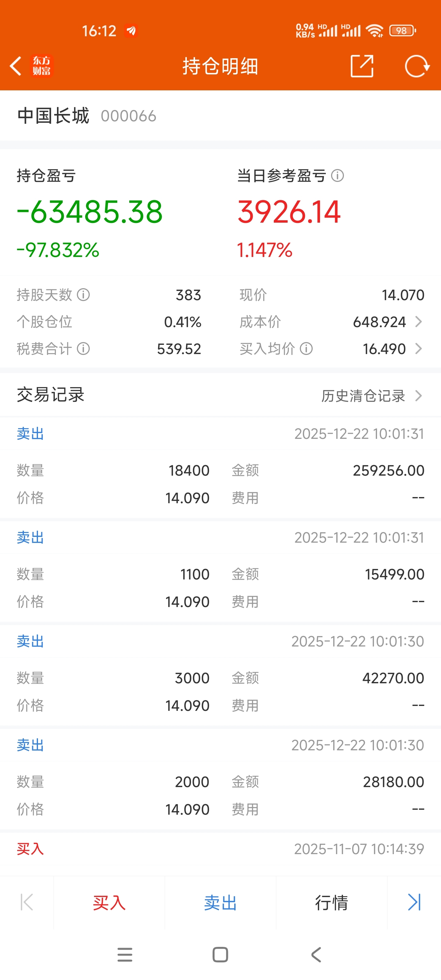The width and height of the screenshot is (441, 980).
Task: Open 历史清仓记录 link
Action: (371, 396)
